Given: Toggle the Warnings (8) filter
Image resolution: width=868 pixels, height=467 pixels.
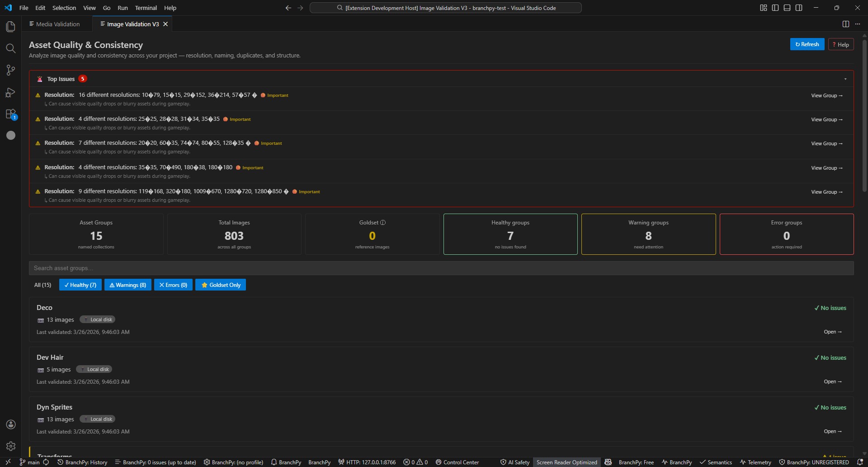Looking at the screenshot, I should pos(128,285).
